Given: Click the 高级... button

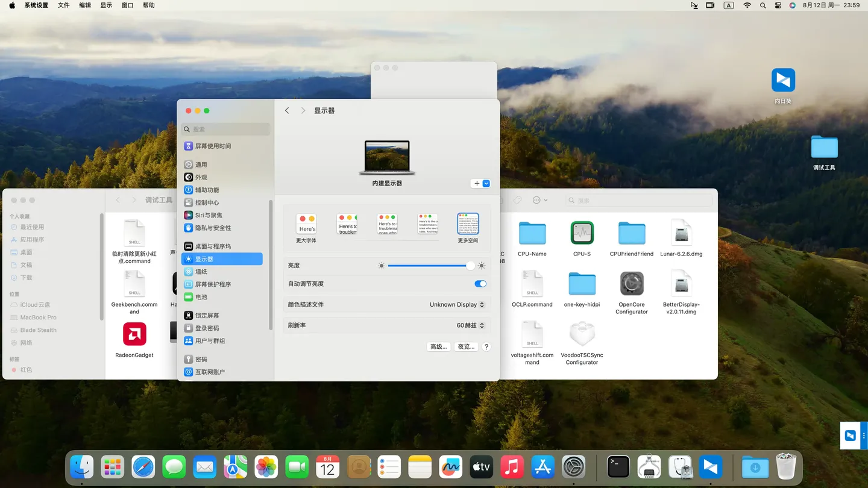Looking at the screenshot, I should click(438, 347).
